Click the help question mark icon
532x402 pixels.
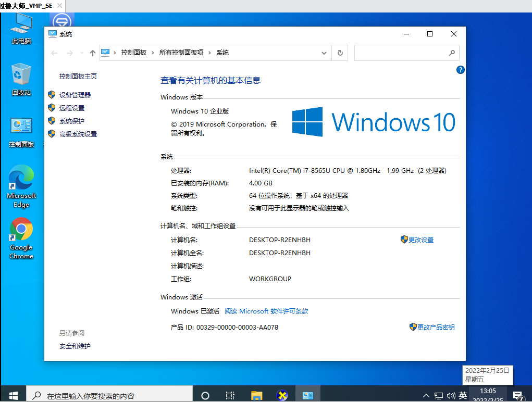[x=460, y=70]
